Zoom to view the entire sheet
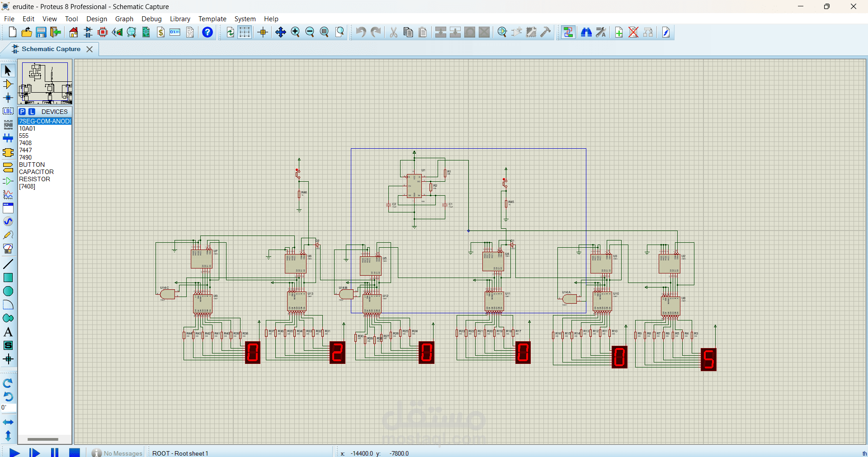 click(x=324, y=32)
